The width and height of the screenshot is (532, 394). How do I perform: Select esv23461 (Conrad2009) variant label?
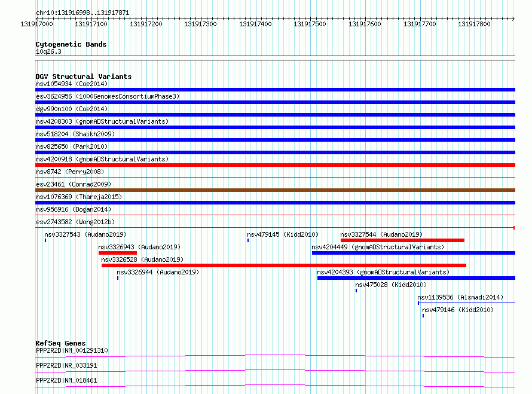[x=74, y=184]
